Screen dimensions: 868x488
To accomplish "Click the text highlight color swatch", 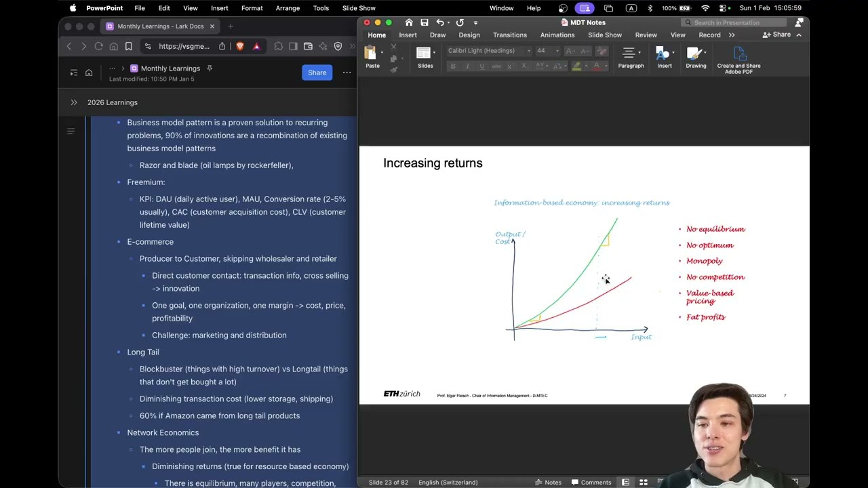I will point(576,66).
